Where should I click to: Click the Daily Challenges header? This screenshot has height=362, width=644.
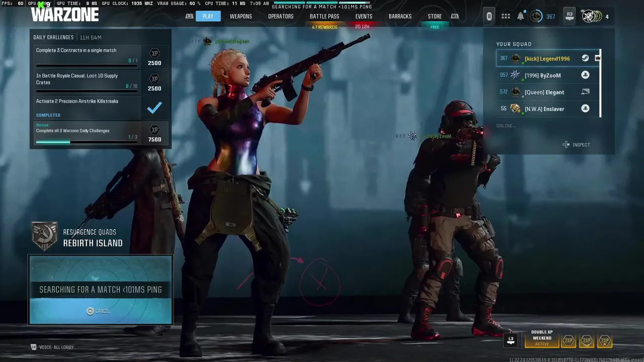(53, 37)
